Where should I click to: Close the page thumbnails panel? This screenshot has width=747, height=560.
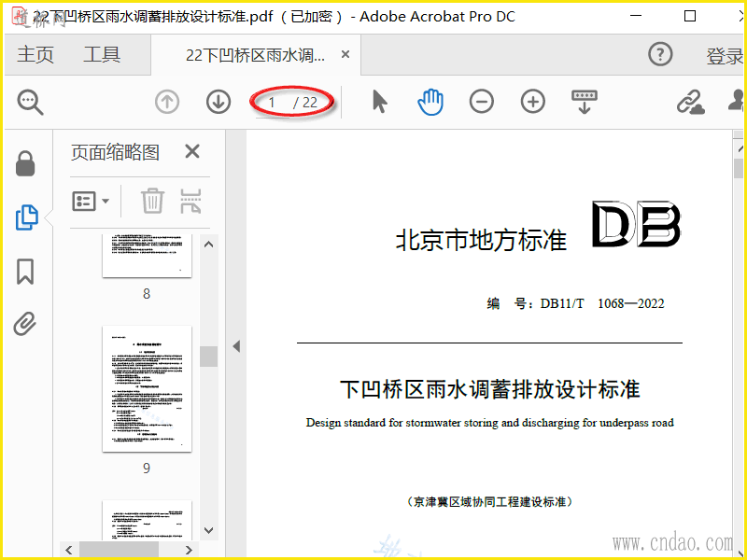coord(192,152)
